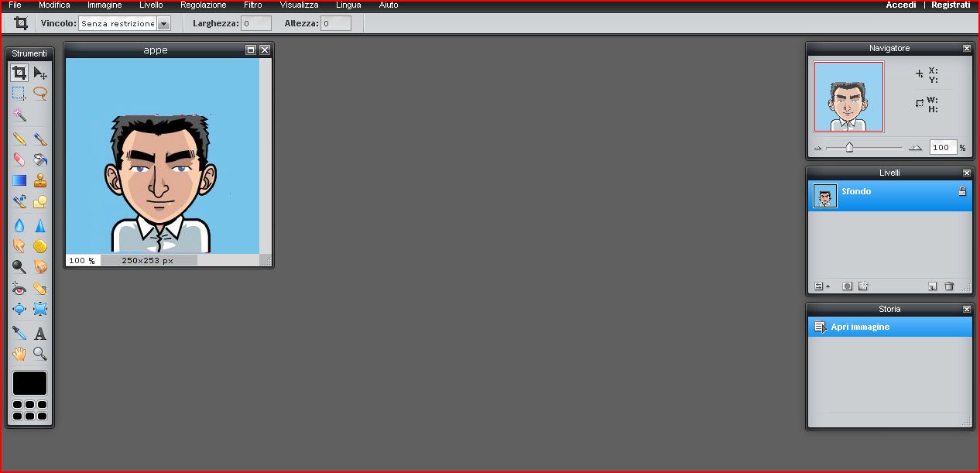The height and width of the screenshot is (473, 980).
Task: Select the Lasso tool
Action: click(x=40, y=93)
